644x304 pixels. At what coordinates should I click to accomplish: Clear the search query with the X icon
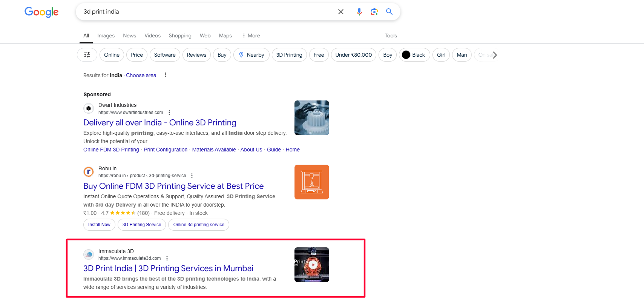[x=341, y=12]
